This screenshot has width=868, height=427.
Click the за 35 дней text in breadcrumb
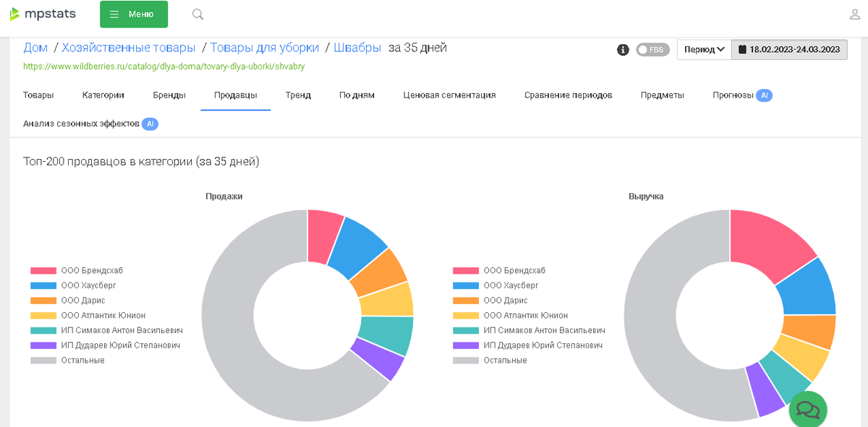pos(417,48)
